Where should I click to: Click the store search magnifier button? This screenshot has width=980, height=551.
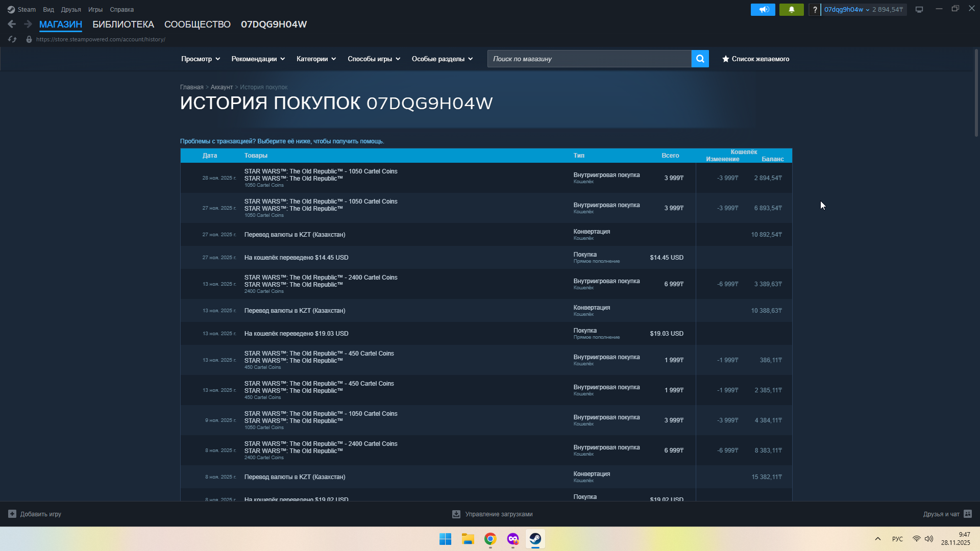(700, 59)
